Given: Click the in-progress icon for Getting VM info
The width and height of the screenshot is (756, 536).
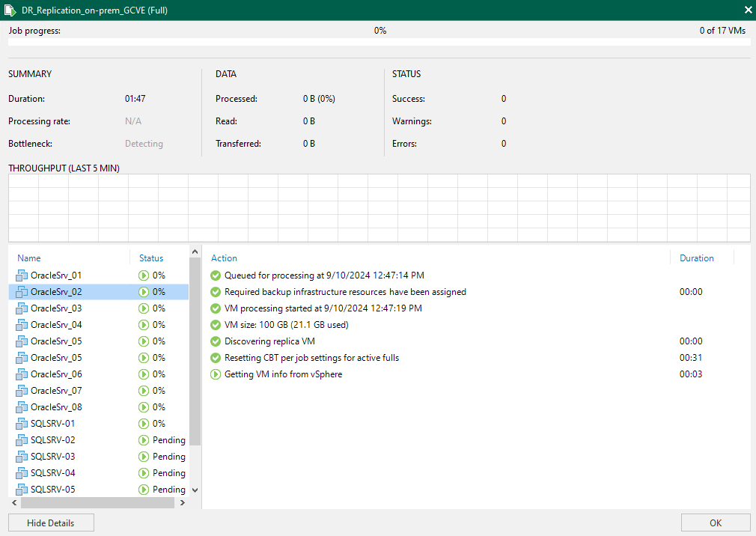Looking at the screenshot, I should pyautogui.click(x=216, y=374).
